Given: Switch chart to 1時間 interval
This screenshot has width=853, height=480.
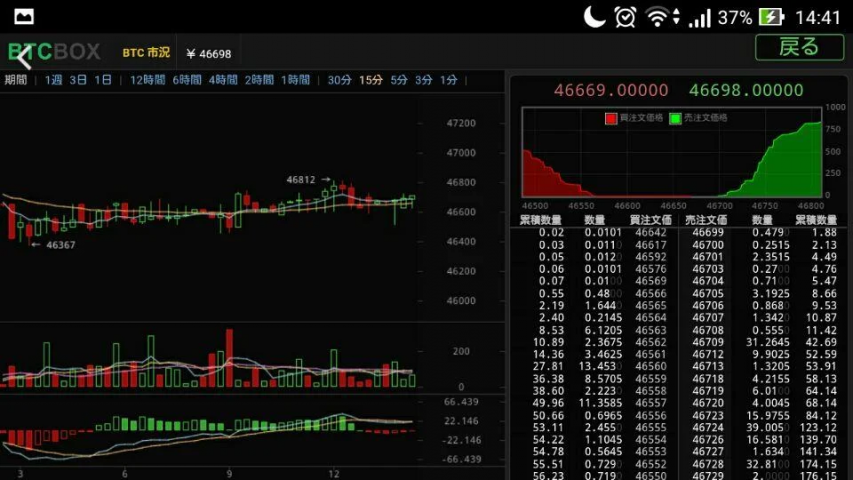Looking at the screenshot, I should (x=295, y=80).
